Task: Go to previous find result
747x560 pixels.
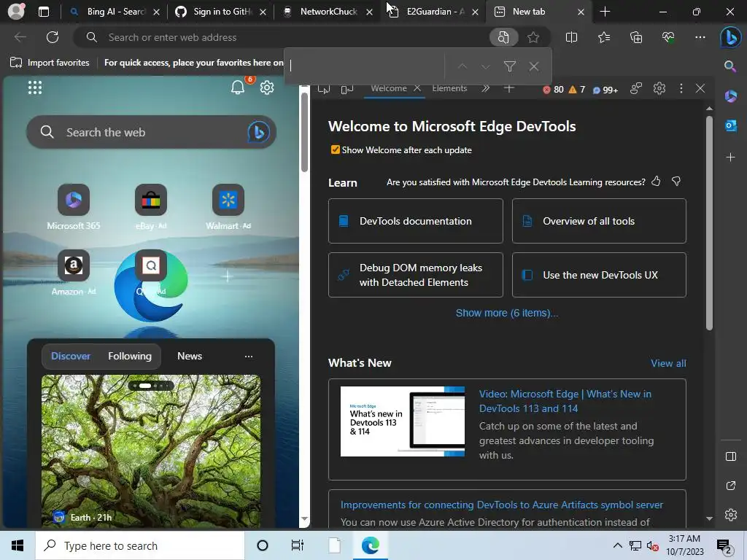Action: tap(462, 66)
